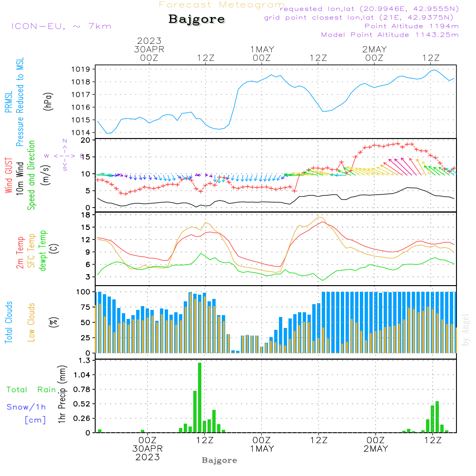This screenshot has height=476, width=476.
Task: Click the 50 value on cloud axis
Action: click(x=86, y=323)
